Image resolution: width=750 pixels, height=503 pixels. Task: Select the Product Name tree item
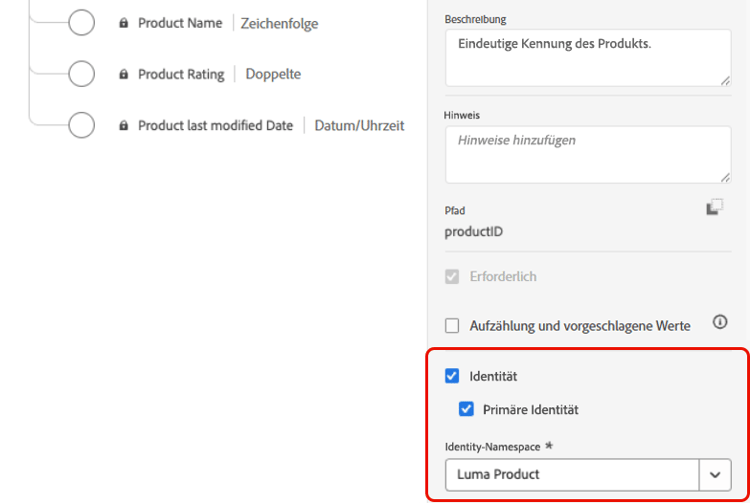tap(180, 23)
